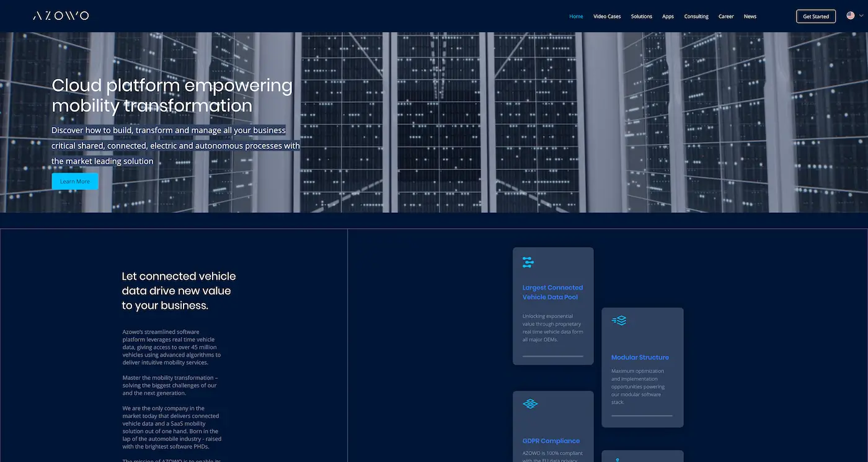Screen dimensions: 868x462
Task: Click the Modular Structure card heading
Action: click(x=640, y=357)
